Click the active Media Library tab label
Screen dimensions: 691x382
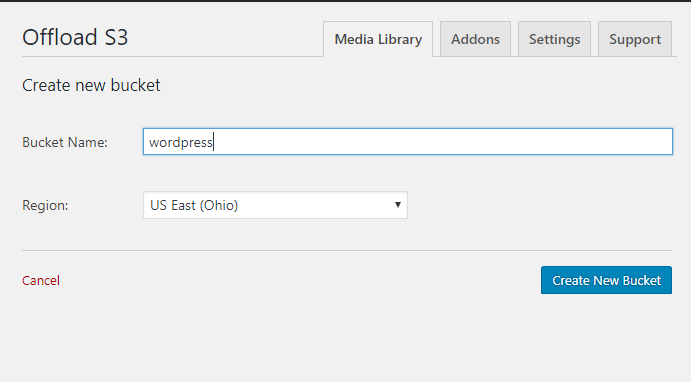[x=378, y=39]
